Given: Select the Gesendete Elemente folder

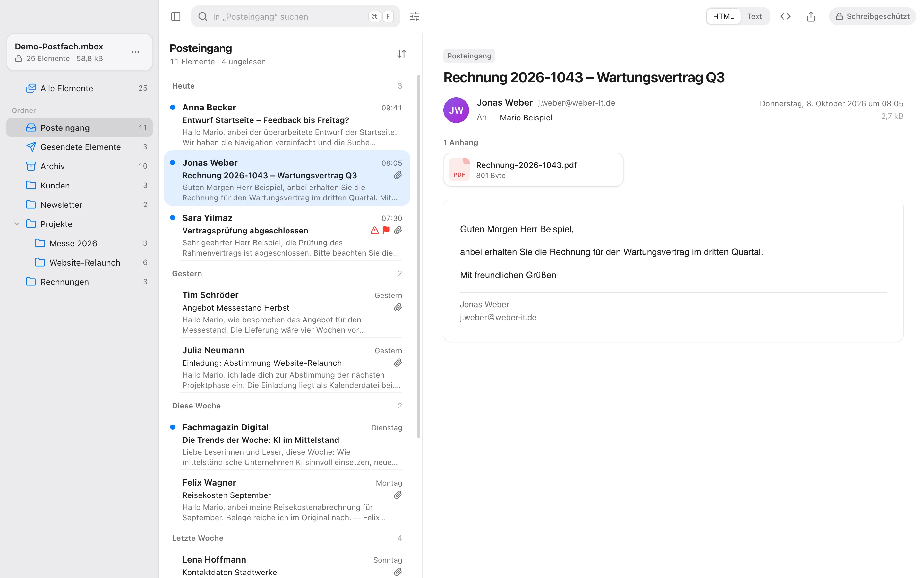Looking at the screenshot, I should (x=80, y=147).
